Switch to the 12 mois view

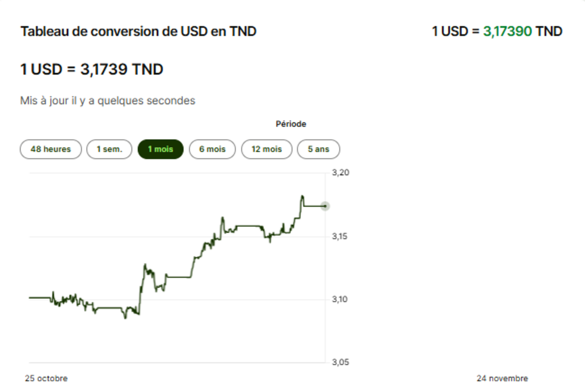click(x=266, y=149)
